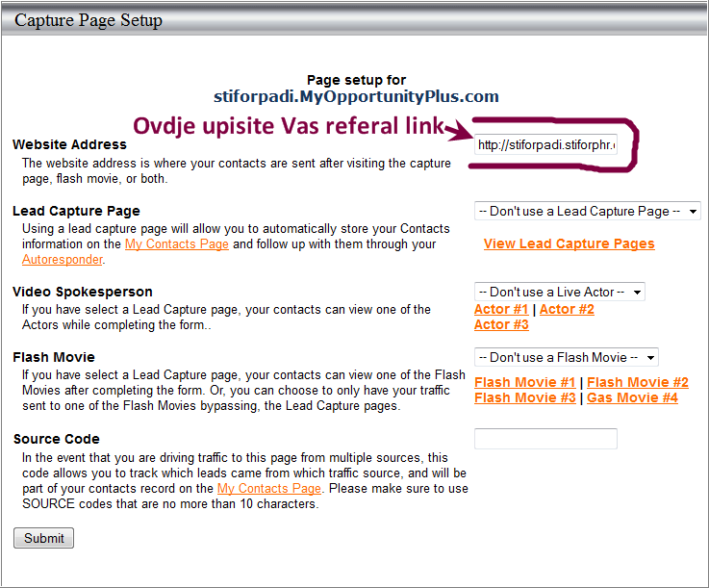709x588 pixels.
Task: Open Flash Movie #1 link
Action: coord(524,382)
